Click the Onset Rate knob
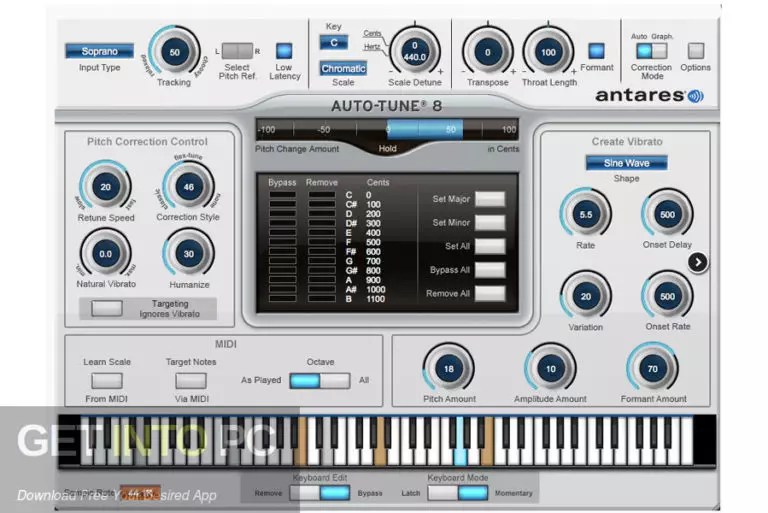 667,296
